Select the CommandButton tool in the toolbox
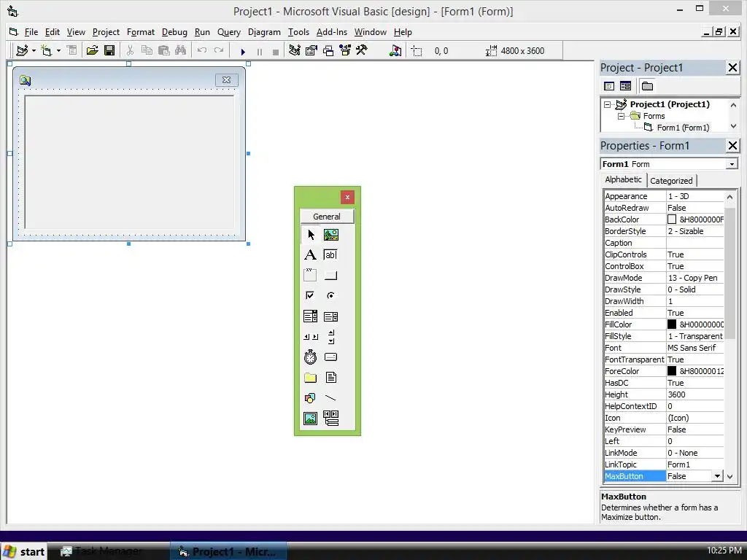The image size is (747, 560). [x=331, y=275]
